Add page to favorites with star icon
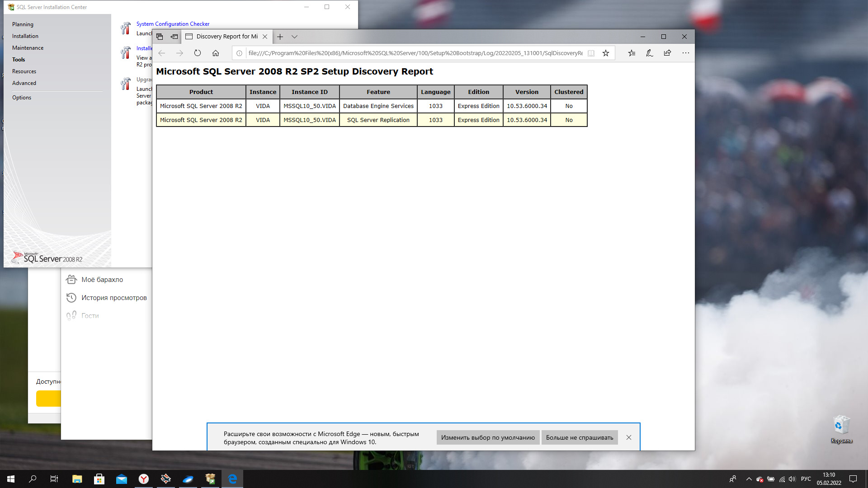The height and width of the screenshot is (488, 868). tap(606, 53)
